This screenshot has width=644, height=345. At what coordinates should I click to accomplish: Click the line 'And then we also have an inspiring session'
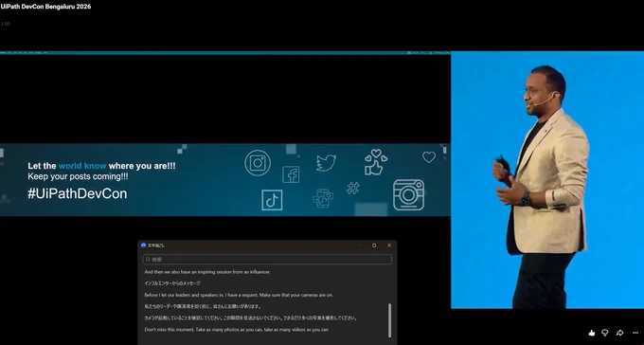click(207, 272)
